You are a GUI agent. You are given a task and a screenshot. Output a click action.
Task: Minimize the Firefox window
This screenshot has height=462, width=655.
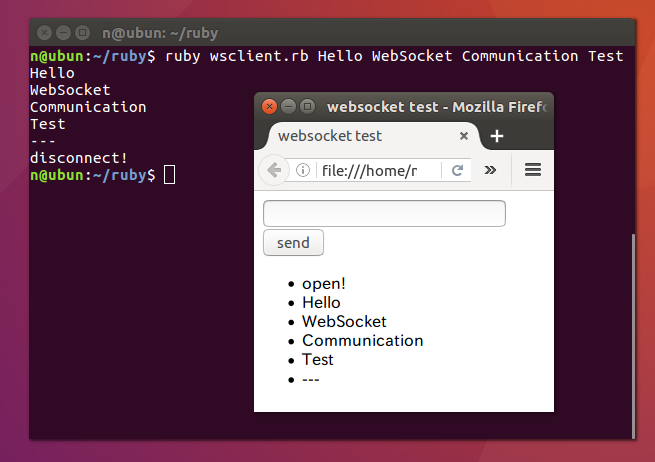pyautogui.click(x=288, y=106)
